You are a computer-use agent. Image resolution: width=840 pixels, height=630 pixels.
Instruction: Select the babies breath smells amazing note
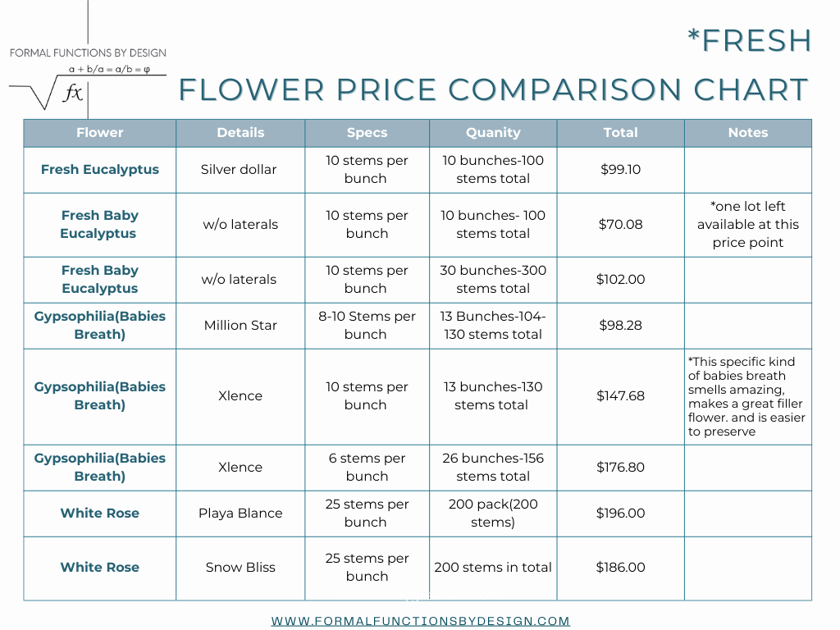pyautogui.click(x=746, y=396)
